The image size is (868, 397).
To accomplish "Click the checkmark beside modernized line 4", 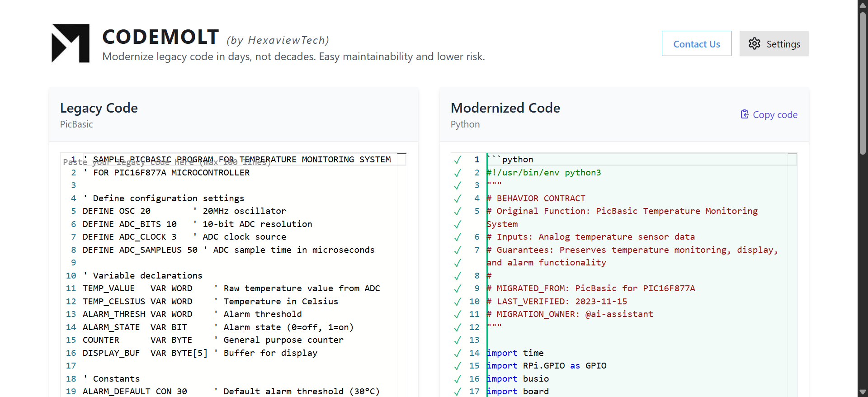I will coord(458,198).
